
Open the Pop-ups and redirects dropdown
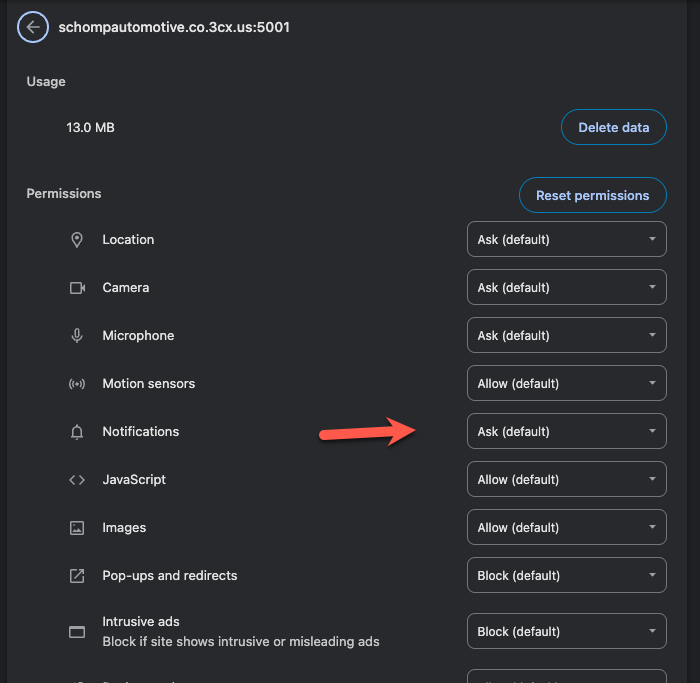point(566,576)
